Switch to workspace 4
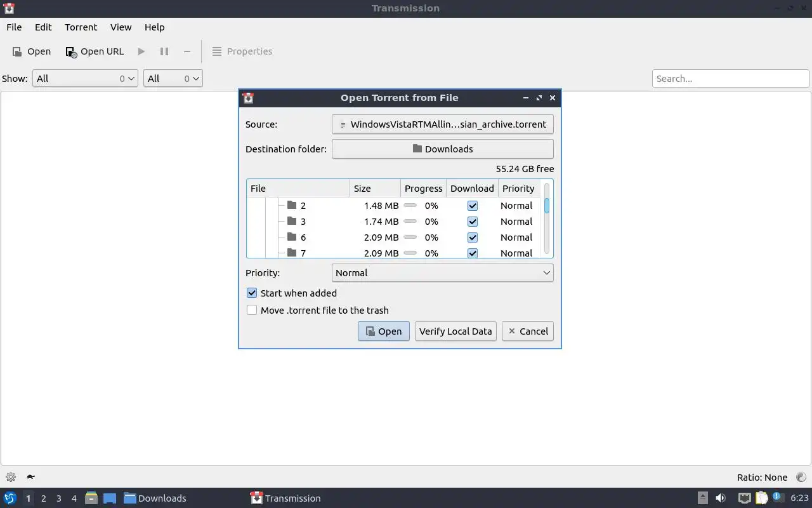This screenshot has width=812, height=508. (74, 498)
